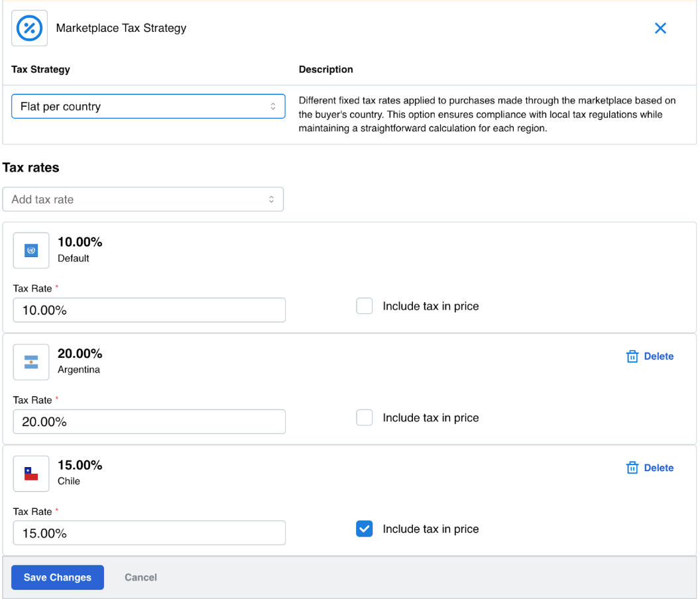This screenshot has height=599, width=700.
Task: Open the Flat per country strategy dropdown
Action: pyautogui.click(x=148, y=107)
